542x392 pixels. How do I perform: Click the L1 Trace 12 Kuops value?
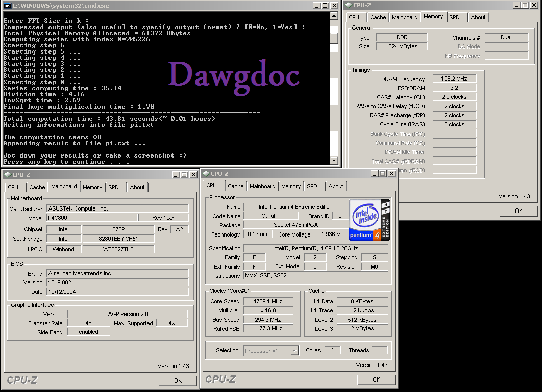pyautogui.click(x=362, y=310)
